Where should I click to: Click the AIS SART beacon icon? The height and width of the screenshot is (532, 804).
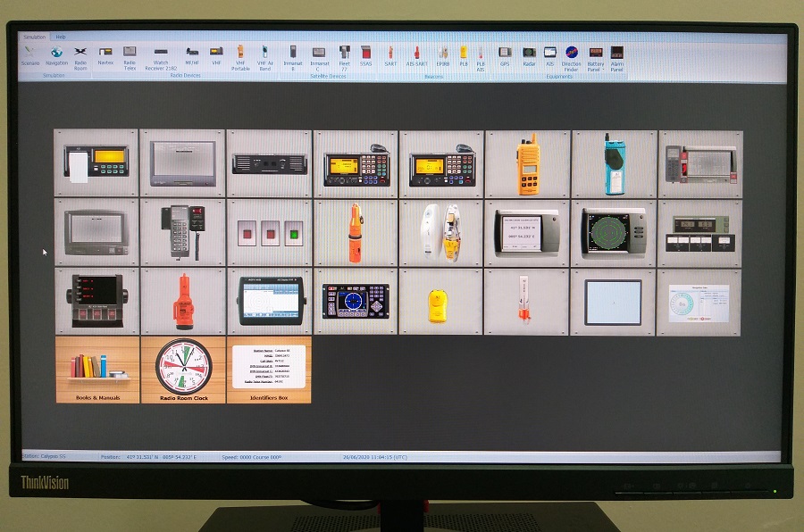click(416, 54)
